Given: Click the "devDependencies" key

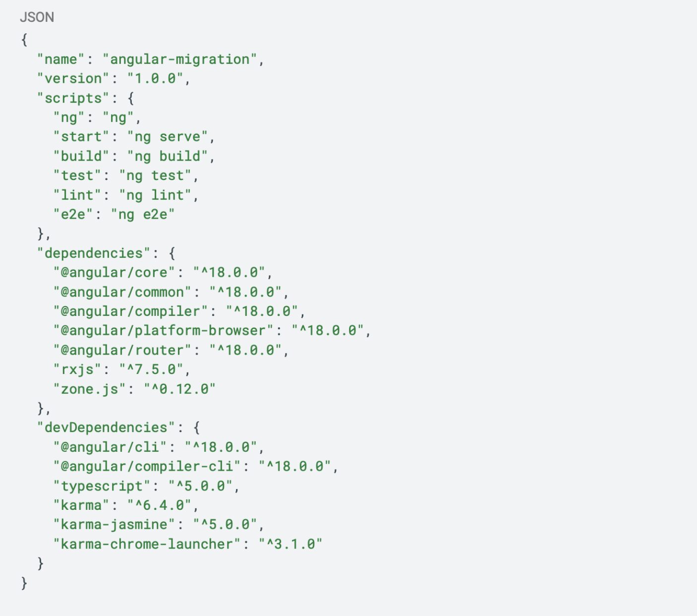Looking at the screenshot, I should (106, 428).
